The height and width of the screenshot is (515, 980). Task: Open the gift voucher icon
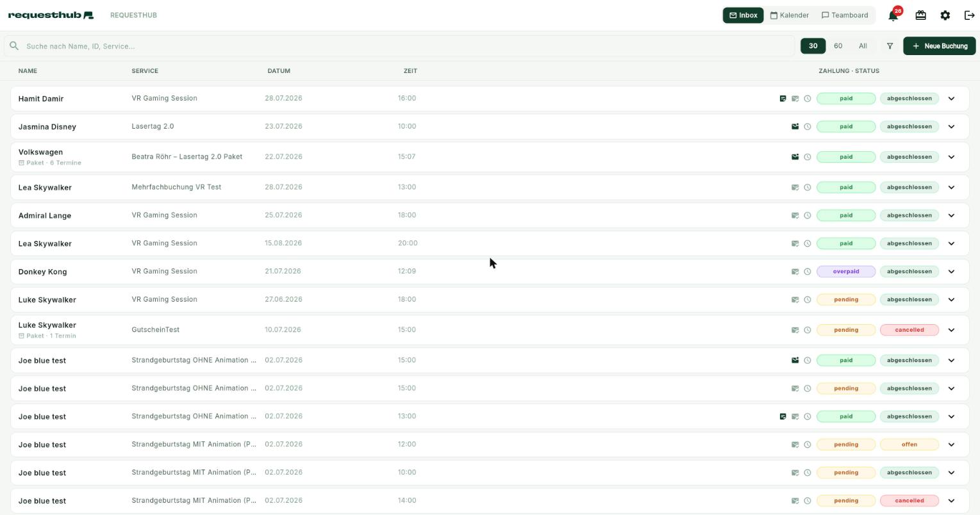click(x=920, y=15)
